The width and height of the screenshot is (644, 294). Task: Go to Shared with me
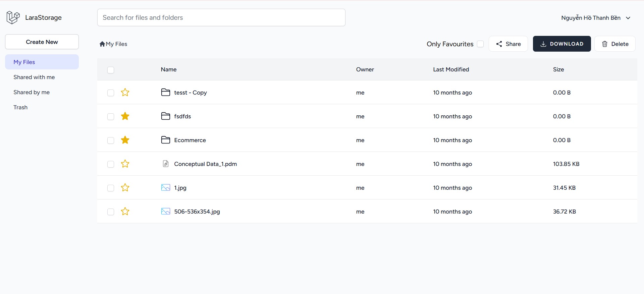click(x=34, y=77)
